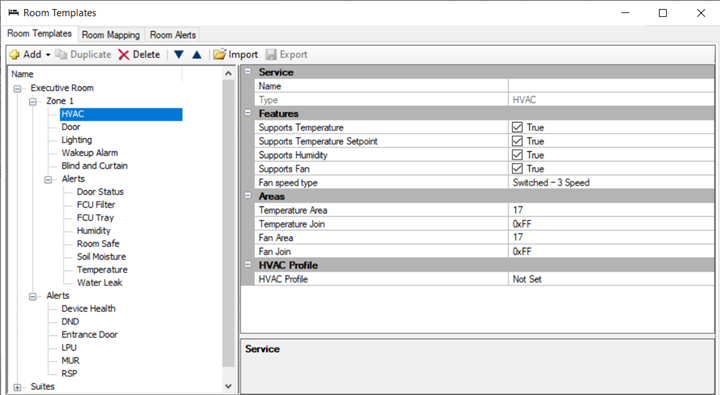The width and height of the screenshot is (720, 395).
Task: Select the Water Leak alert item
Action: pos(100,283)
